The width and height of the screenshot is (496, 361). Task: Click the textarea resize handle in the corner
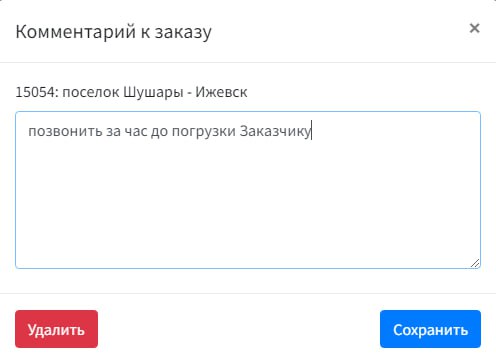tap(475, 263)
